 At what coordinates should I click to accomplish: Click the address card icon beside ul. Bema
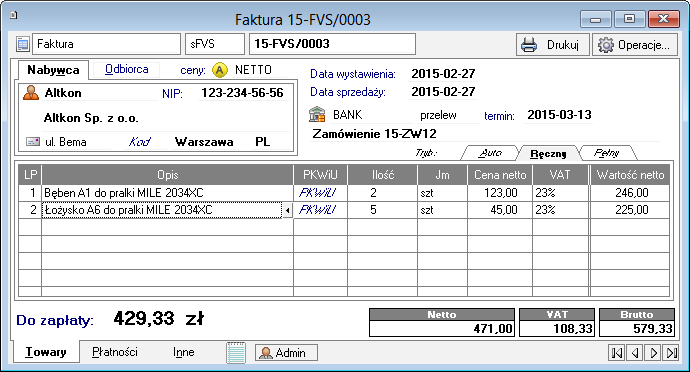(33, 142)
